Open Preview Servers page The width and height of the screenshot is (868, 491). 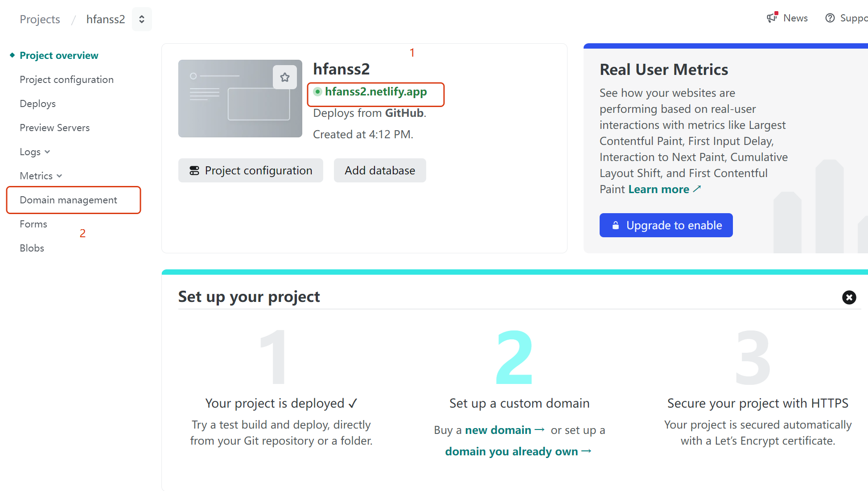54,128
